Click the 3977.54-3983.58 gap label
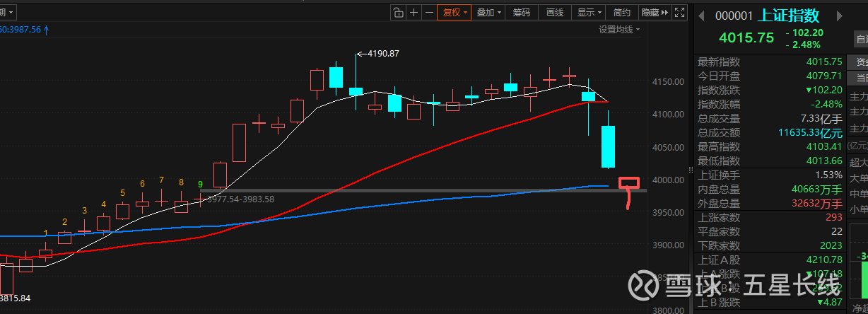The width and height of the screenshot is (868, 314). click(242, 199)
